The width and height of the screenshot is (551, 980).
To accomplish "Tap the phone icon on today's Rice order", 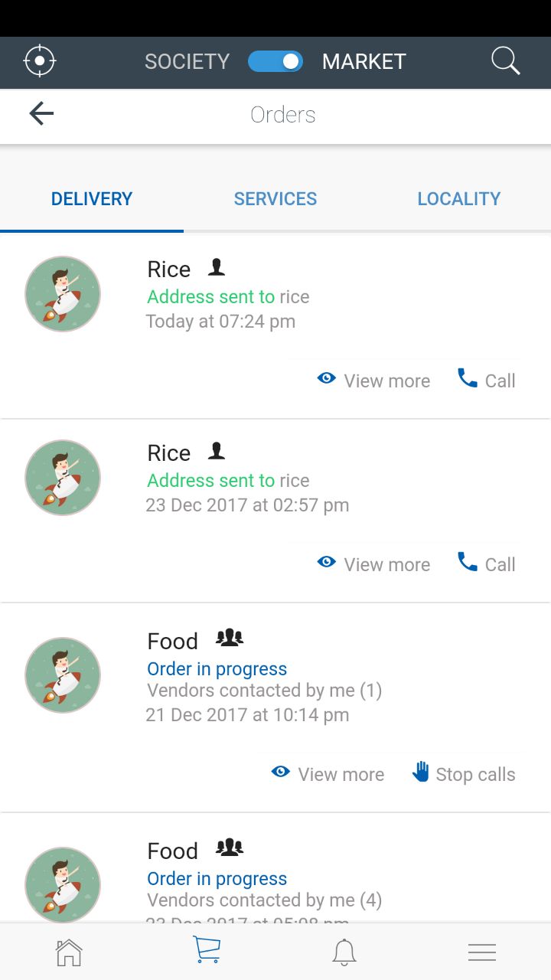I will click(467, 378).
